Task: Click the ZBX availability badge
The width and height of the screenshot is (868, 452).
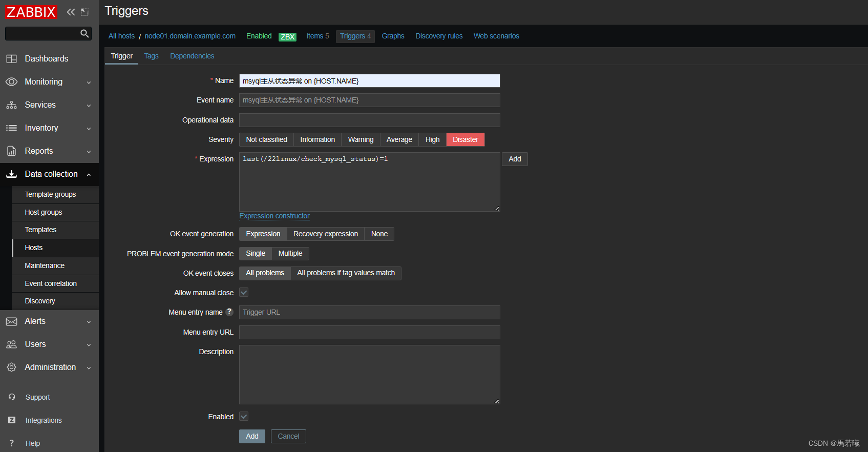Action: [287, 37]
